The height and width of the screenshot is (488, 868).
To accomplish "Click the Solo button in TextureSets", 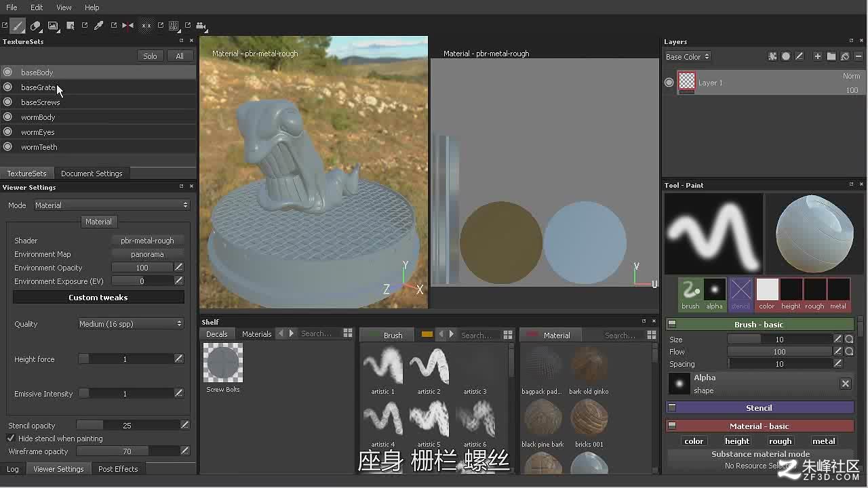I will (x=150, y=56).
